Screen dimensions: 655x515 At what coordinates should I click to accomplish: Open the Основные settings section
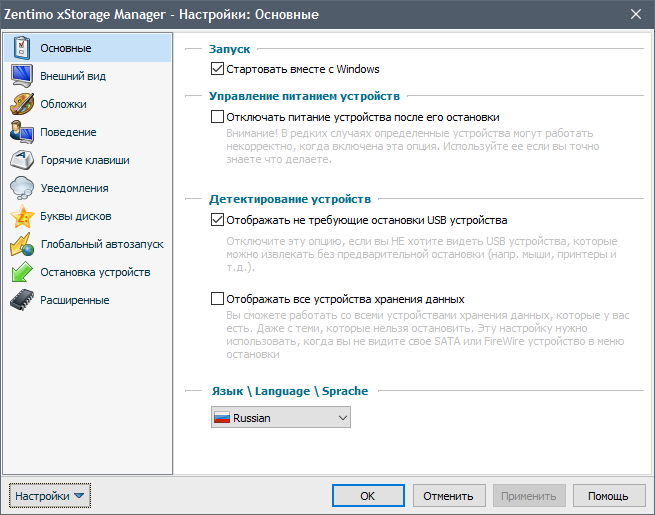click(88, 48)
